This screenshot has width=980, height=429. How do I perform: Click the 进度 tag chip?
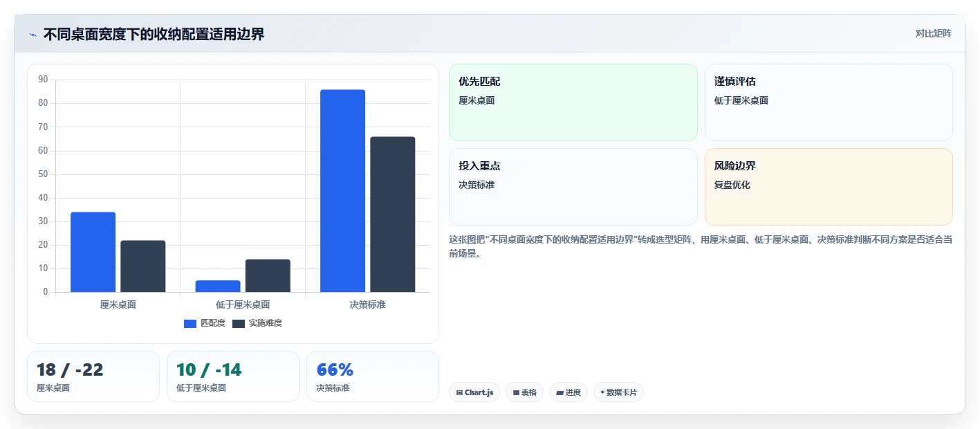(x=568, y=392)
